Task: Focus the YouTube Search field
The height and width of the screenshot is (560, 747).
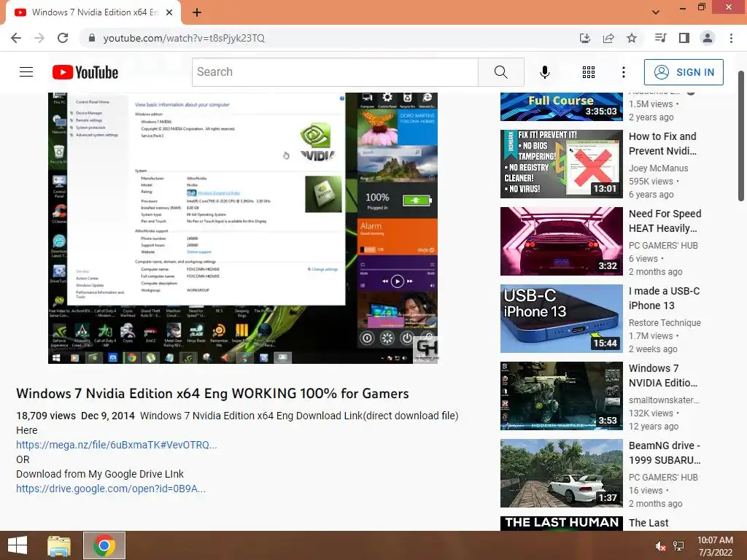Action: [335, 72]
